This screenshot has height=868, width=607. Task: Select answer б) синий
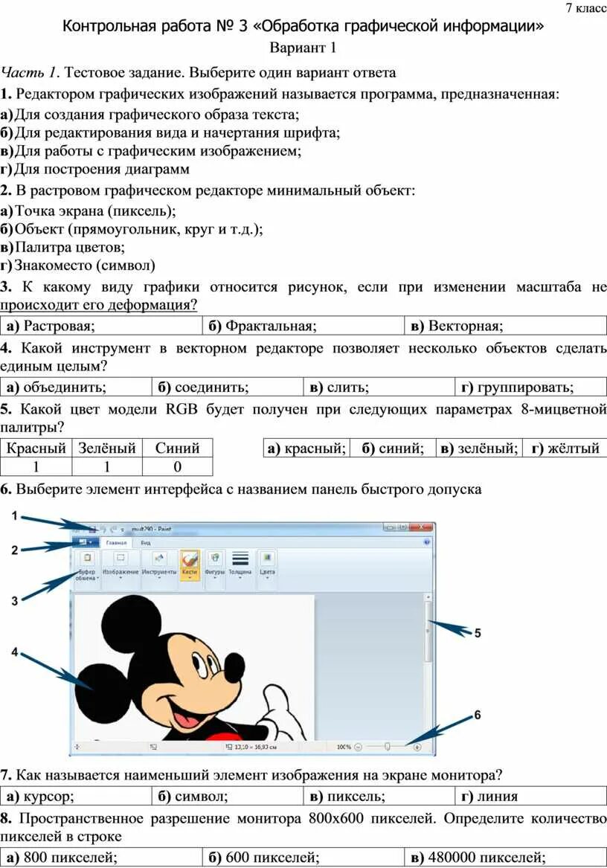coord(393,448)
